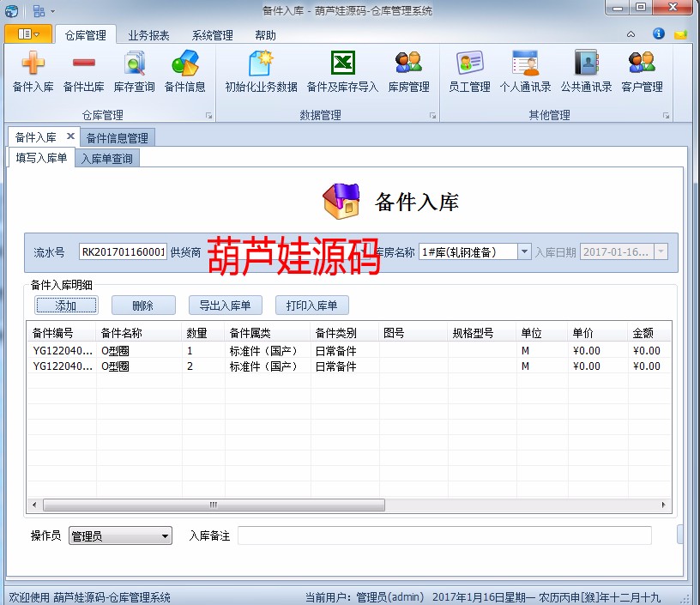700x605 pixels.
Task: Open 员工管理 icon
Action: coord(469,72)
